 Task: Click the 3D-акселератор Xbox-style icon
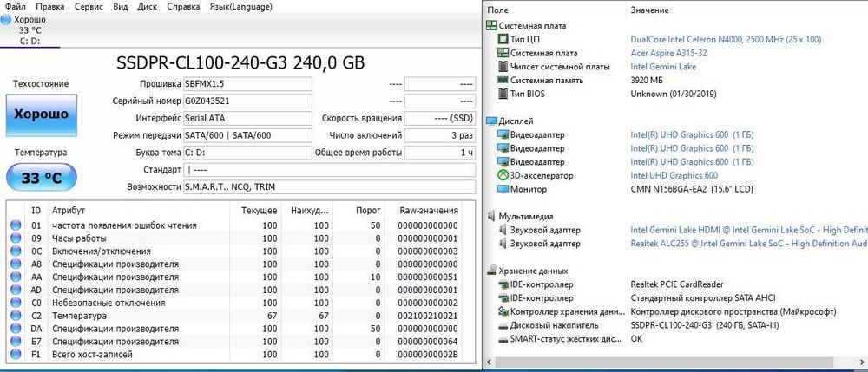[503, 176]
